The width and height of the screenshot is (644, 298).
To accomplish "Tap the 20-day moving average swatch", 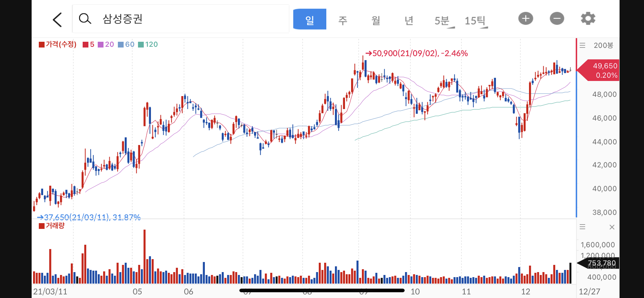I will (101, 45).
